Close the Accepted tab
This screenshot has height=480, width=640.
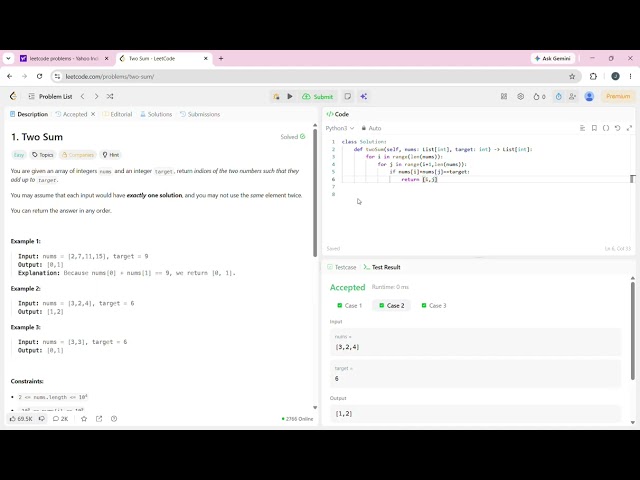[93, 114]
